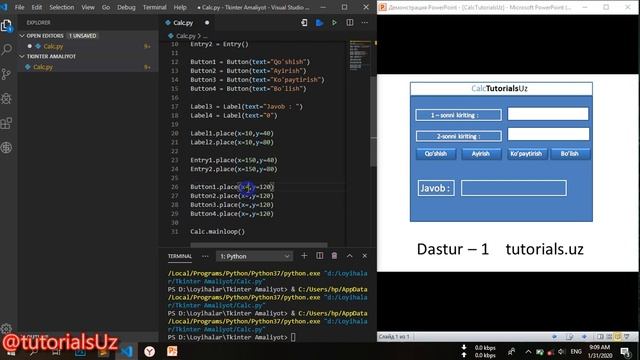Maximize terminal panel with up chevron
Viewport: 640px width, 360px height.
tap(350, 256)
